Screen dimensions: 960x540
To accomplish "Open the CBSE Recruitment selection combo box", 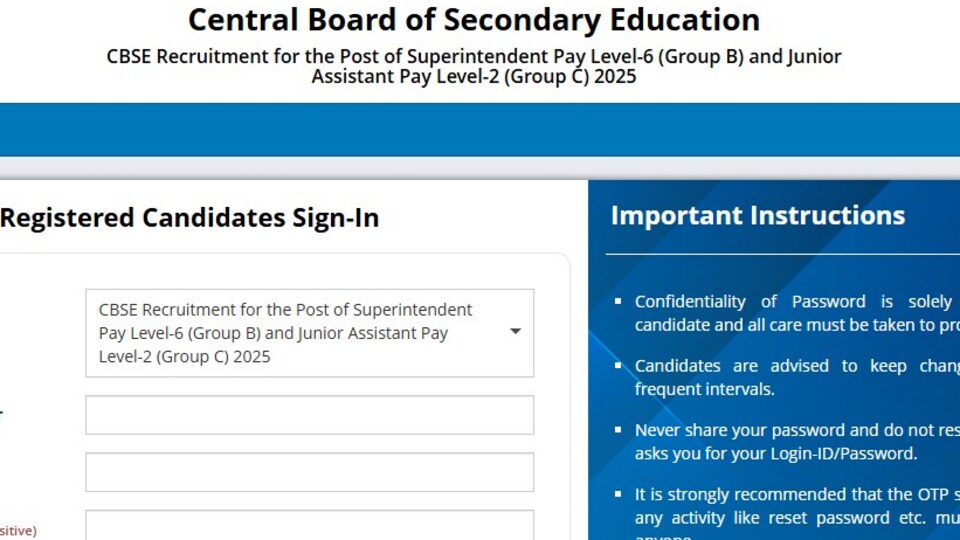I will (x=309, y=333).
